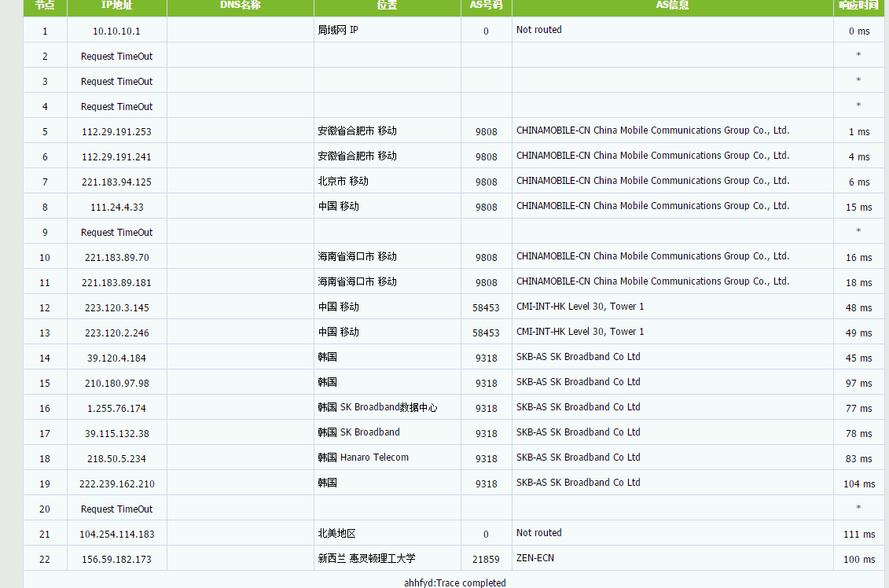
Task: Select location 韩国 SK Broadband数据中心
Action: [377, 407]
